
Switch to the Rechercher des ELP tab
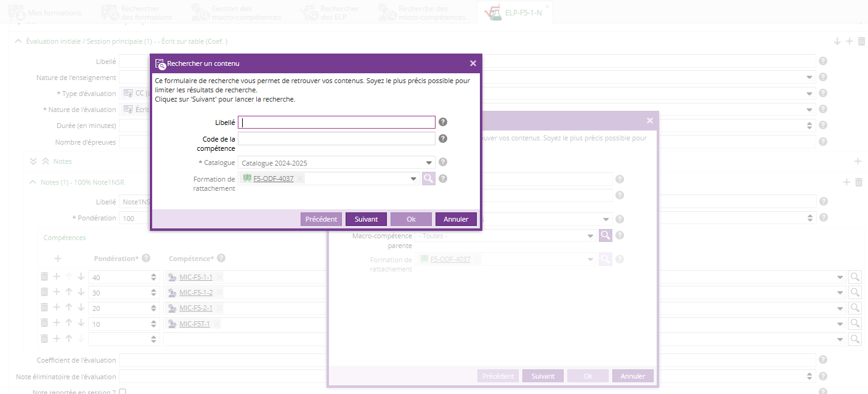point(331,12)
